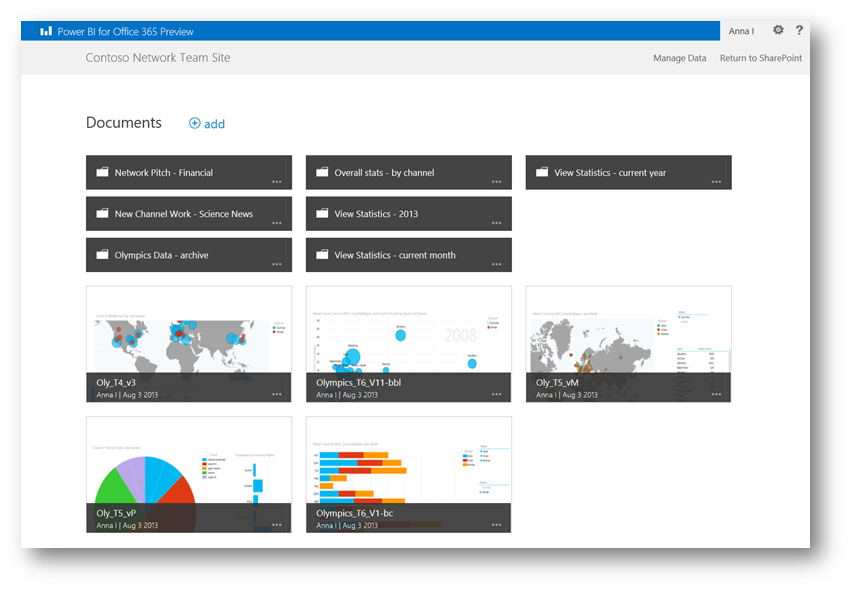This screenshot has height=590, width=852.
Task: Open View Statistics - 2013 folder
Action: (409, 214)
